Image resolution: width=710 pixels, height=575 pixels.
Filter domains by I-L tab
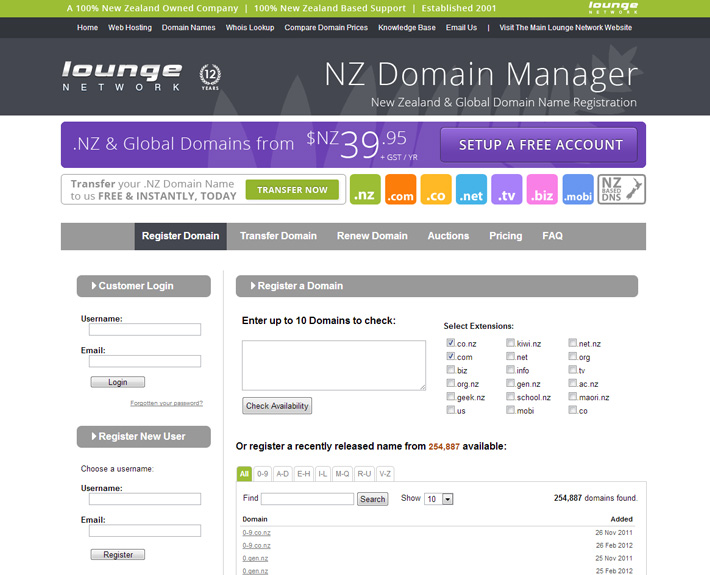pyautogui.click(x=323, y=474)
